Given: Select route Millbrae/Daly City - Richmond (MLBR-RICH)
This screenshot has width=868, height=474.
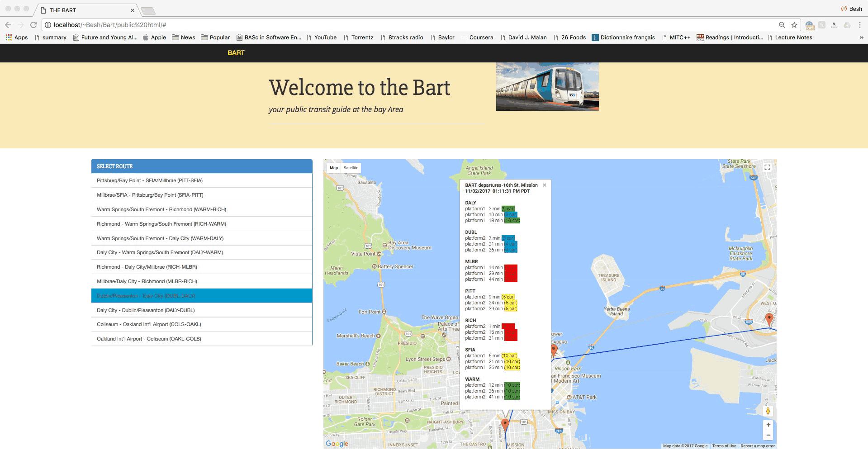Looking at the screenshot, I should coord(202,281).
